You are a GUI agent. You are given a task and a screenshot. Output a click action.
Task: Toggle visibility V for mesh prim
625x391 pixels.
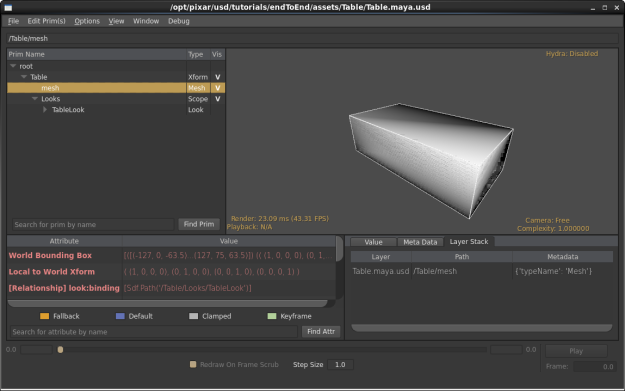[x=217, y=88]
